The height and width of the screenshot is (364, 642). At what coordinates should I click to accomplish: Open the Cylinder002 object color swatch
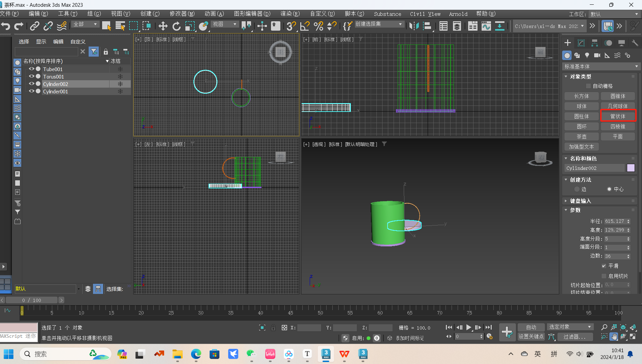(631, 168)
